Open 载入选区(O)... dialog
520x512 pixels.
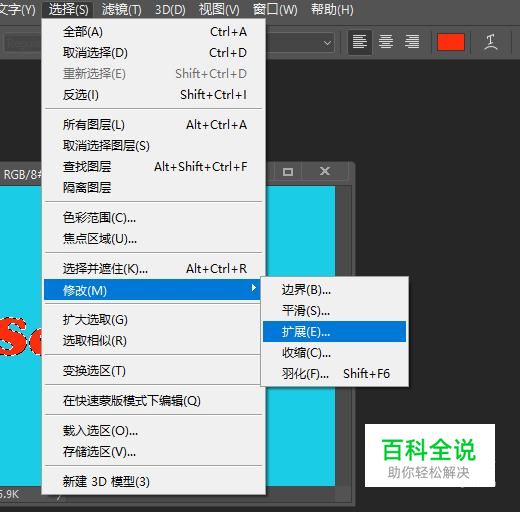[x=153, y=431]
